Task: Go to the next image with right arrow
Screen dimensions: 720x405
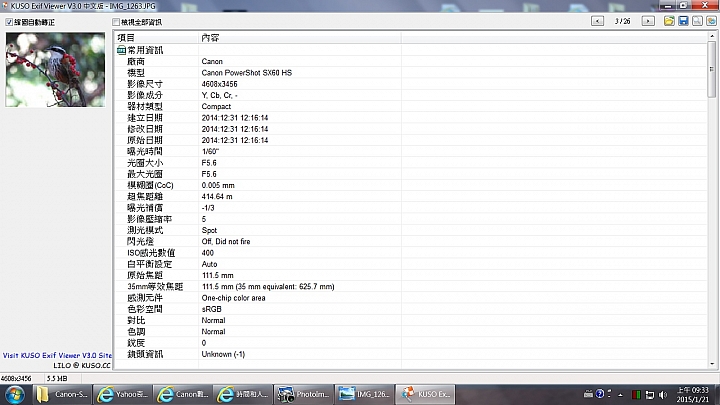Action: pos(648,21)
